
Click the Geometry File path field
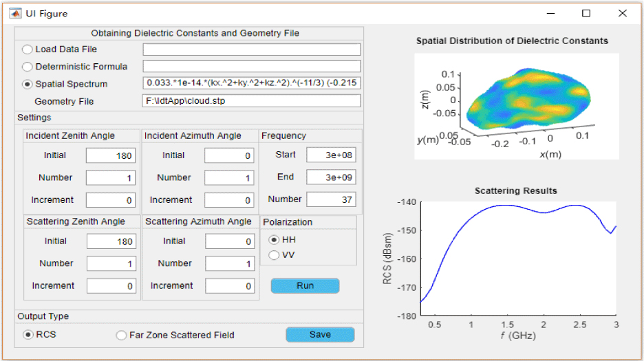click(x=251, y=101)
